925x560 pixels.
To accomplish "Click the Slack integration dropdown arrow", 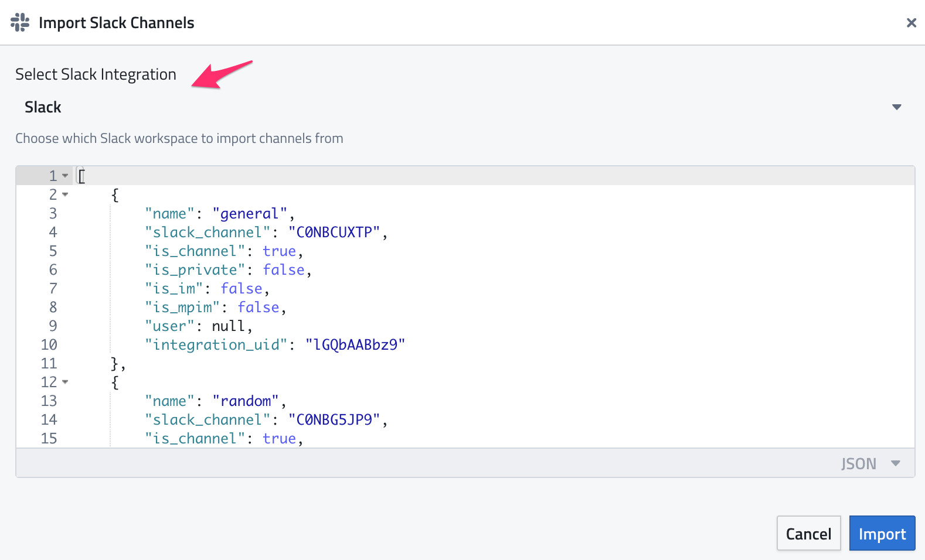I will tap(896, 107).
